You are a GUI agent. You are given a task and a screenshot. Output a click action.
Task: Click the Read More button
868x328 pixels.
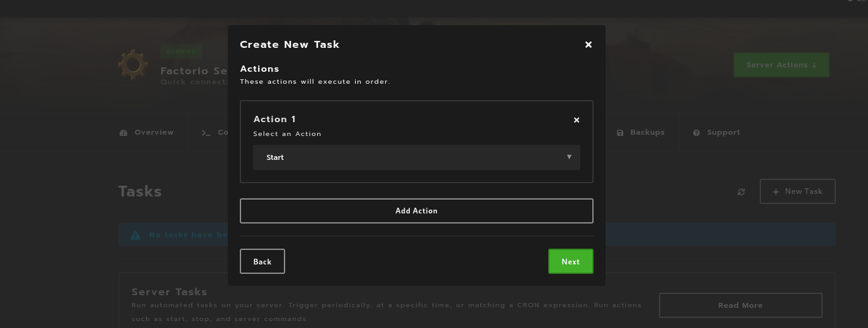coord(740,305)
